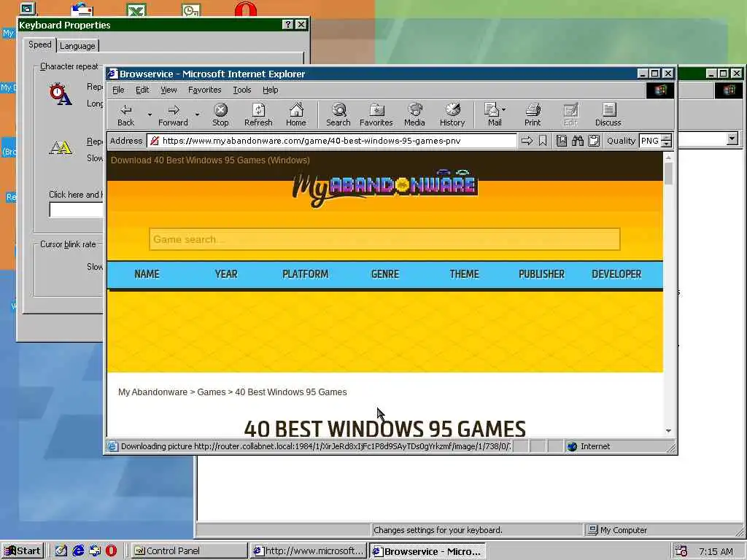Click the help question mark in Keyboard Properties
747x560 pixels.
[x=287, y=25]
